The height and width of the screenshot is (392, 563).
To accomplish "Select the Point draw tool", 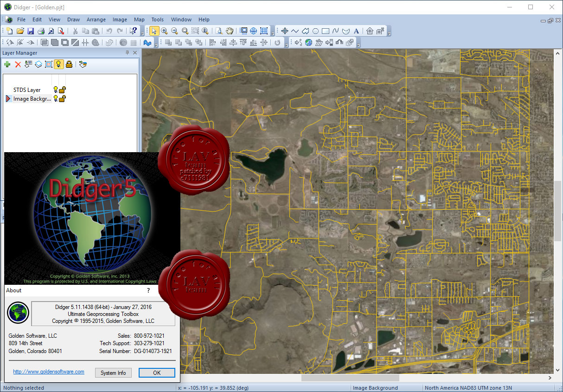I will tap(285, 31).
